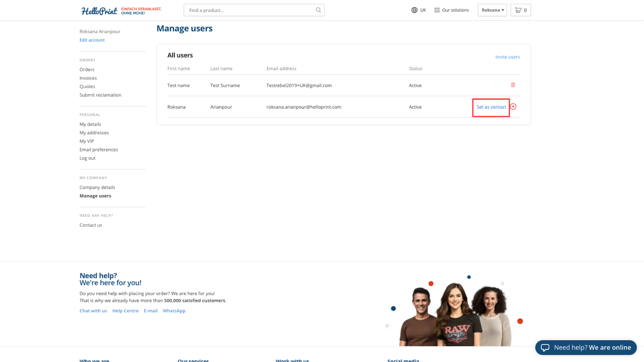Click the WhatsApp support link
Screen dimensions: 644x362
174,311
